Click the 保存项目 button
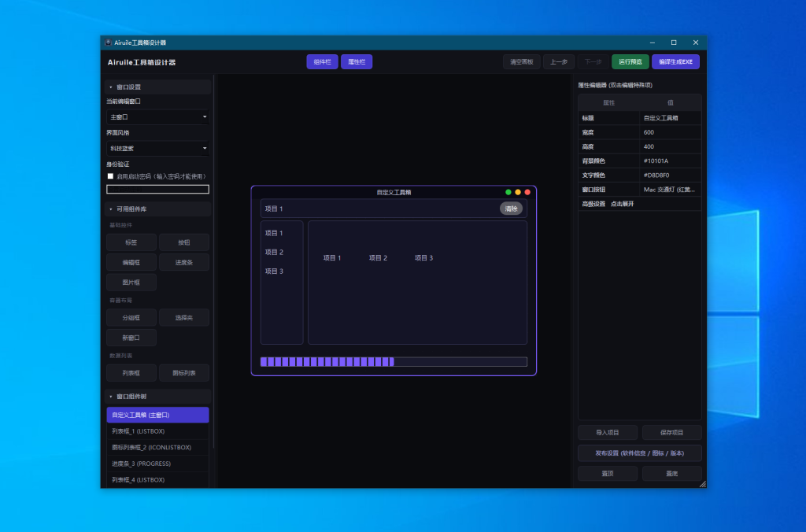806x532 pixels. (672, 433)
